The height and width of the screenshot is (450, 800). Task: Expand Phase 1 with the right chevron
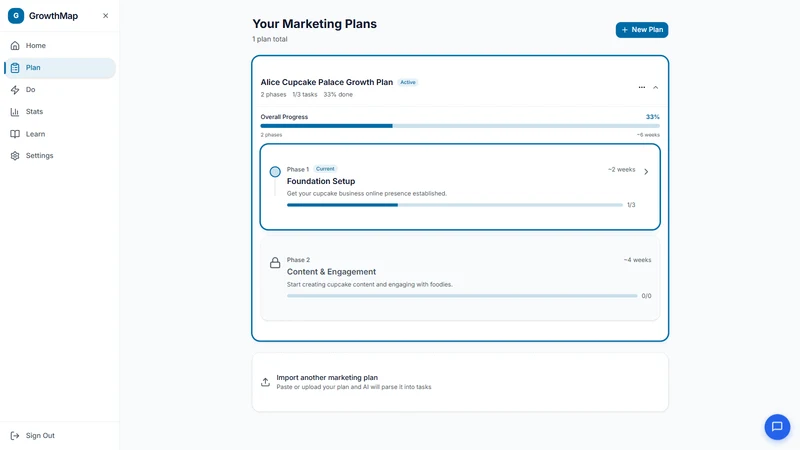click(646, 172)
